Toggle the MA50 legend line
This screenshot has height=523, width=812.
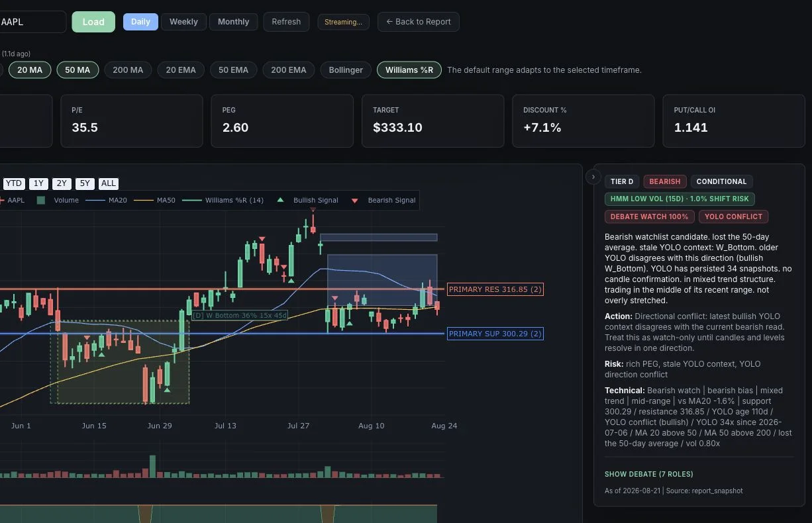point(144,200)
